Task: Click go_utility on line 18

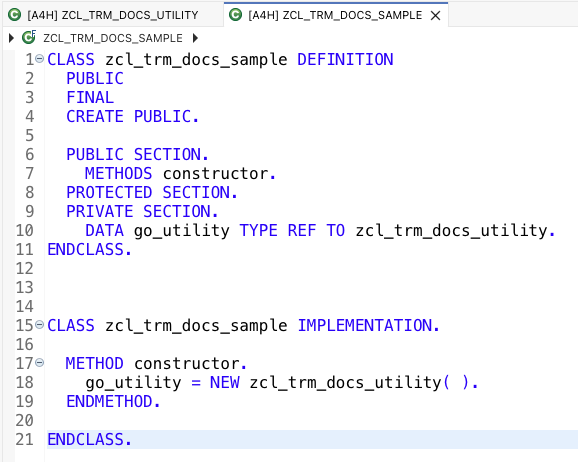Action: click(x=133, y=382)
